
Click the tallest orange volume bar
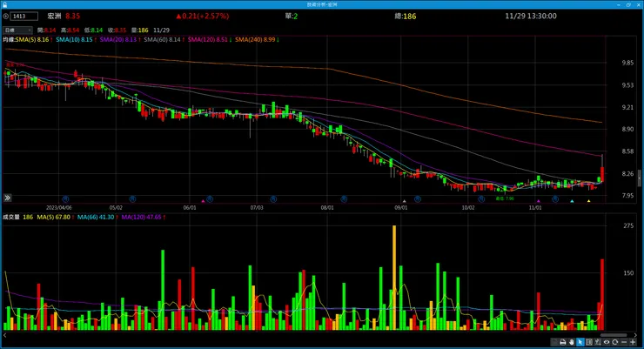click(x=394, y=278)
